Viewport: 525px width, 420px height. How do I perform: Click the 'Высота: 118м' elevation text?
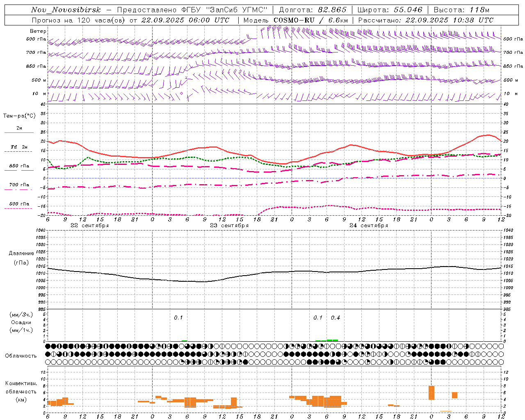[x=461, y=10]
